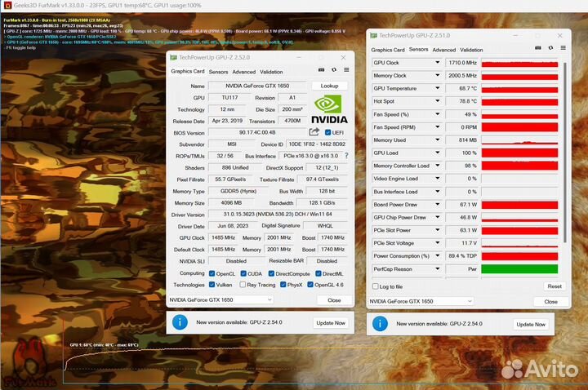Click the BIOS share/export icon
Viewport: 588px width, 390px height.
314,132
